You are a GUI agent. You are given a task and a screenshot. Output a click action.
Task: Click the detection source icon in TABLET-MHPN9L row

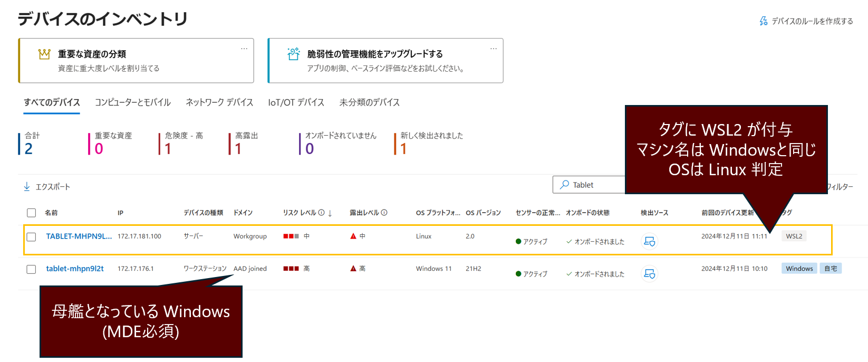(650, 241)
